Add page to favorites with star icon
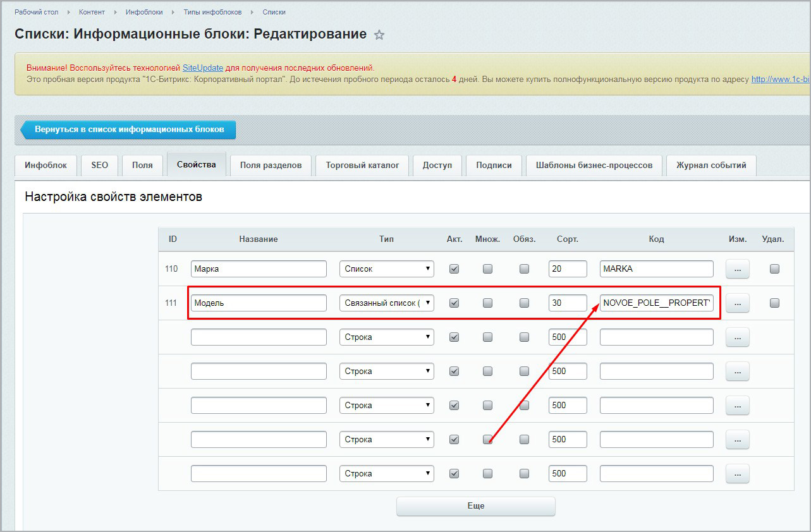This screenshot has width=811, height=532. [x=379, y=35]
